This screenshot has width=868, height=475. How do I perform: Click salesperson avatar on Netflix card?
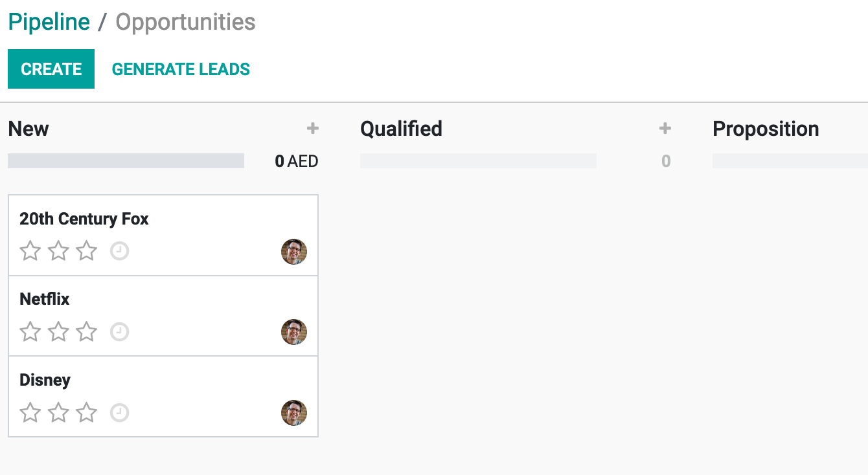(x=294, y=332)
